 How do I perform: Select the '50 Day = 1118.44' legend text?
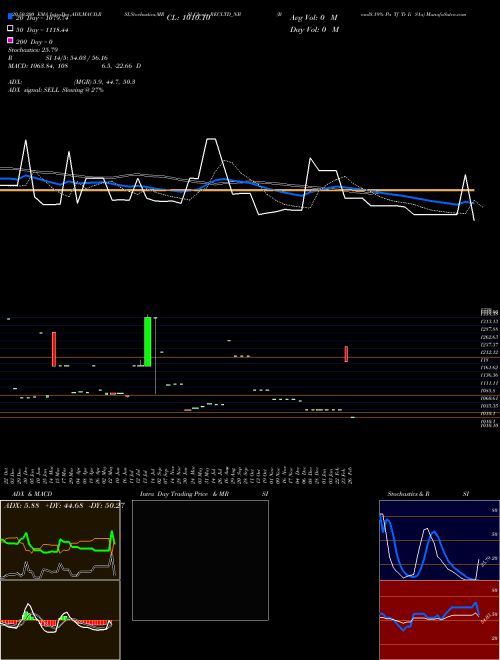tap(42, 30)
